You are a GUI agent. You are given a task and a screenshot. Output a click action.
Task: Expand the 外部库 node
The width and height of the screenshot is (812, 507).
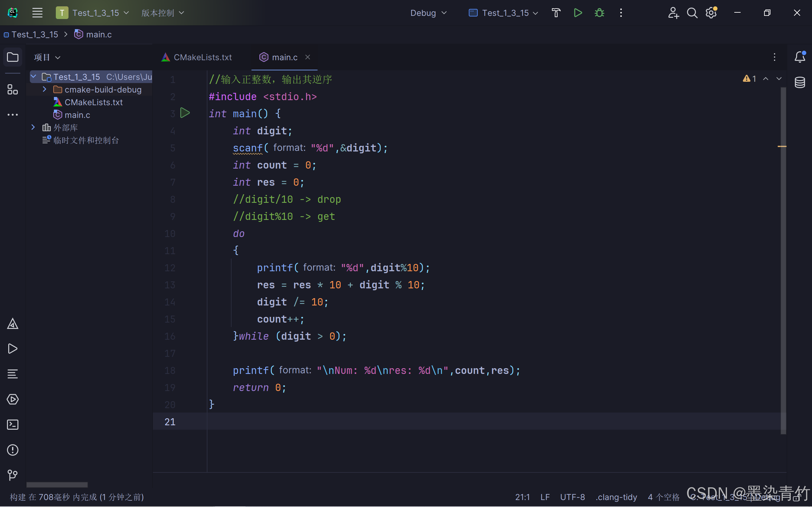pos(33,127)
